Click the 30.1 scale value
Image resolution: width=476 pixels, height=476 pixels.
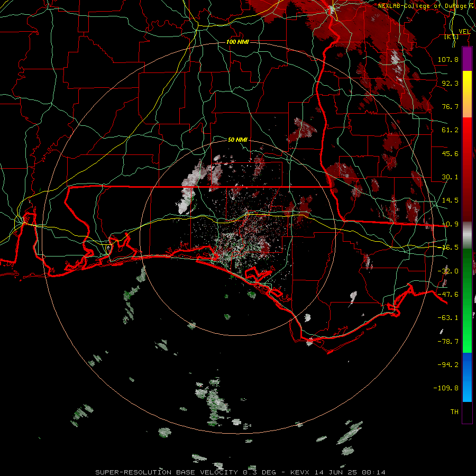[450, 177]
